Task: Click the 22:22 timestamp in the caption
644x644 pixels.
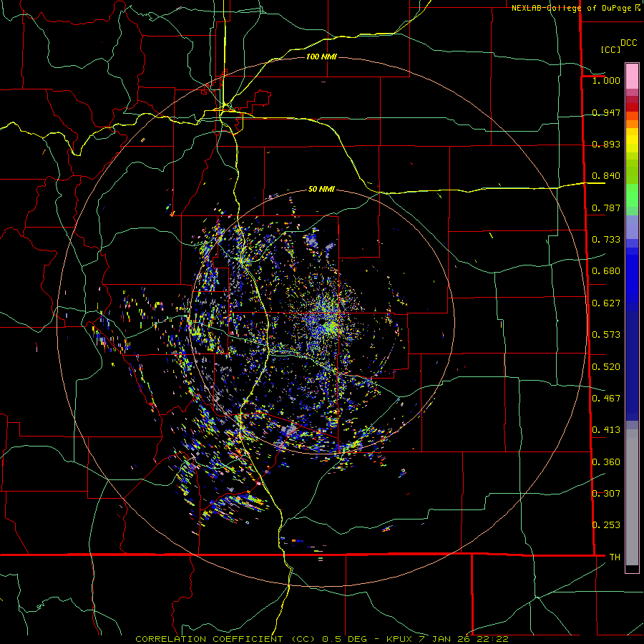Action: [492, 639]
